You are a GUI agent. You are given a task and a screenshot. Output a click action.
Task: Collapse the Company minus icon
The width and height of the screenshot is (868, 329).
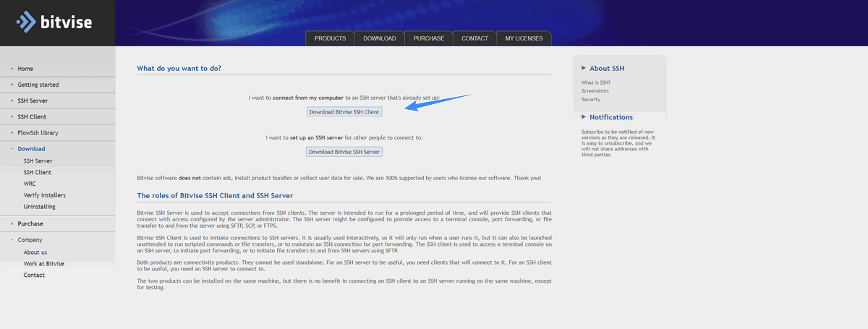click(x=12, y=239)
